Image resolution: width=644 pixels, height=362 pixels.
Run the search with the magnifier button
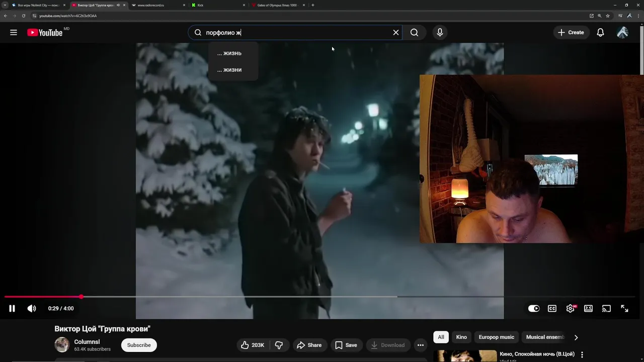(x=414, y=33)
